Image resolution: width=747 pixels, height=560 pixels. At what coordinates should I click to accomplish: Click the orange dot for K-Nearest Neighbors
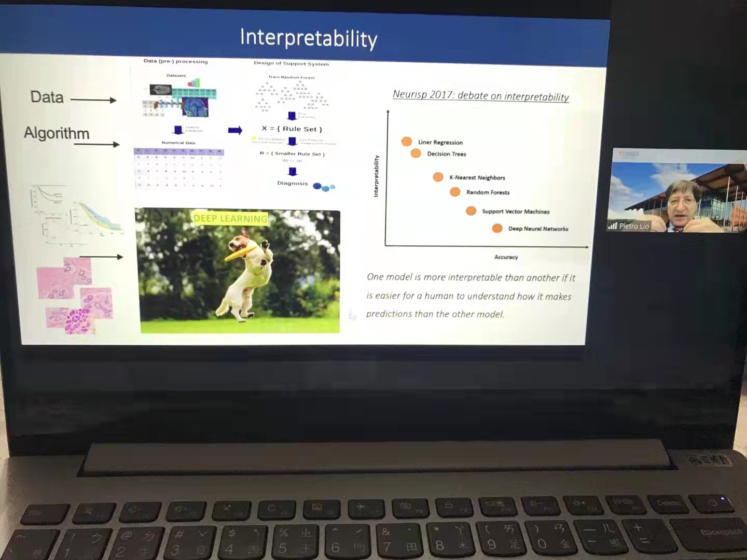438,177
